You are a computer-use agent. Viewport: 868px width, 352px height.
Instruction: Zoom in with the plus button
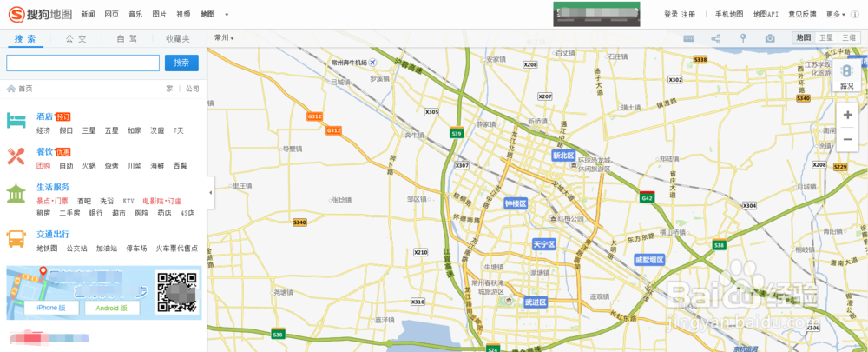tap(847, 116)
